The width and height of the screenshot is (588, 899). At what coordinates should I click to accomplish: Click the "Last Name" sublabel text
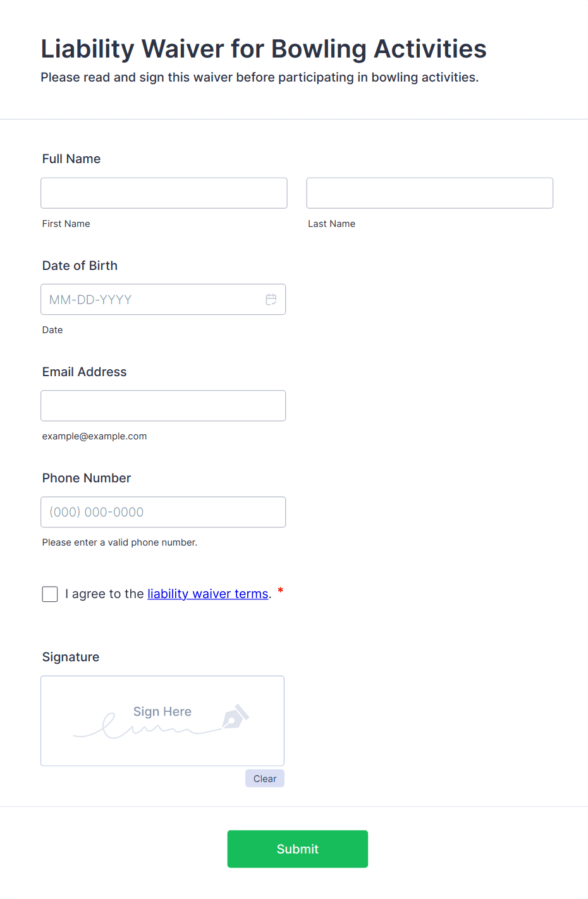[x=331, y=224]
